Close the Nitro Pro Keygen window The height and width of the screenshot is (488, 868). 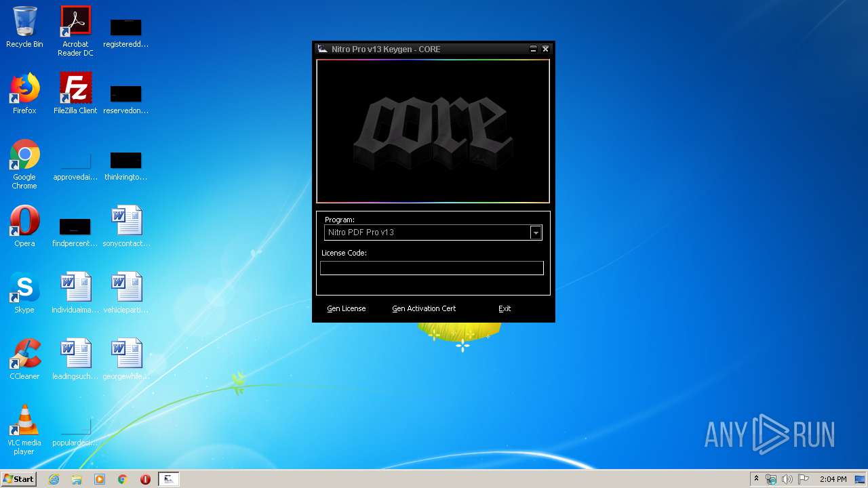(x=545, y=49)
